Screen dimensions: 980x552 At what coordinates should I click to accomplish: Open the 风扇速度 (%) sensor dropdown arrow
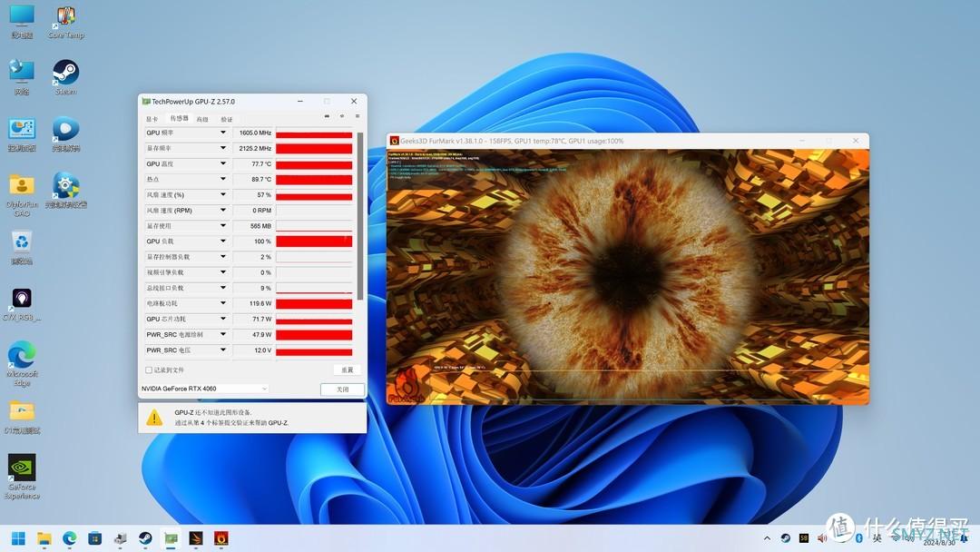click(222, 194)
